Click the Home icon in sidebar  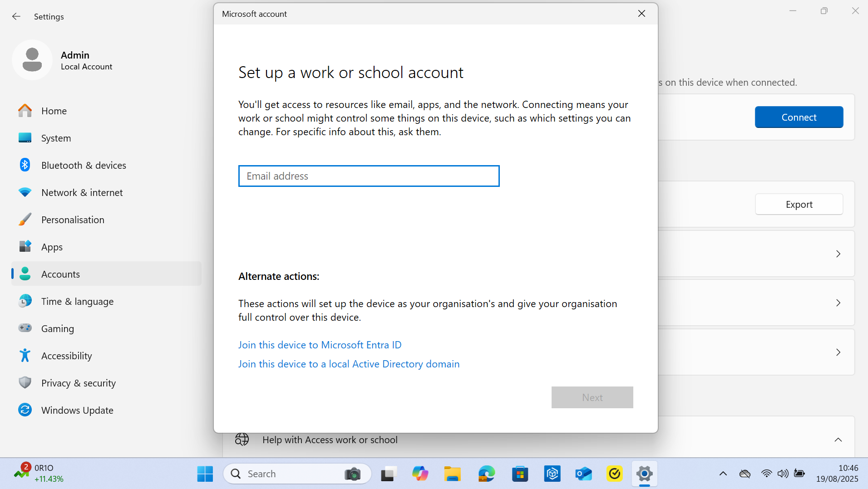[25, 111]
